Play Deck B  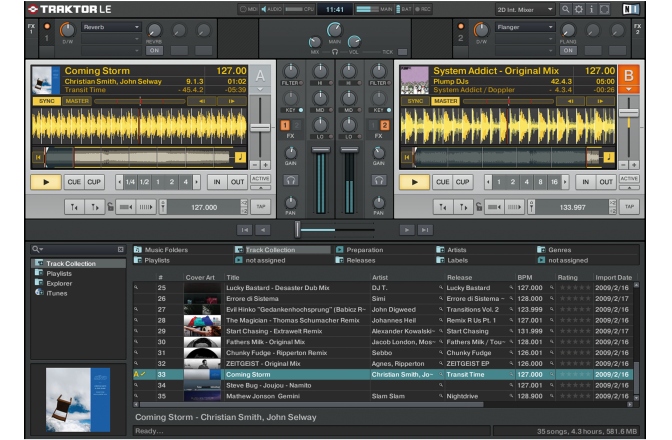(x=414, y=182)
